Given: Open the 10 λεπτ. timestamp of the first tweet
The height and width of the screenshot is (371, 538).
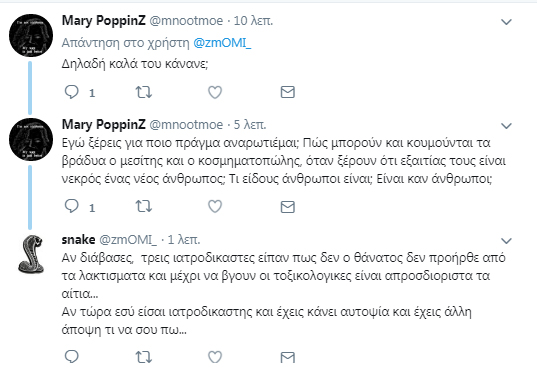Looking at the screenshot, I should (x=253, y=21).
